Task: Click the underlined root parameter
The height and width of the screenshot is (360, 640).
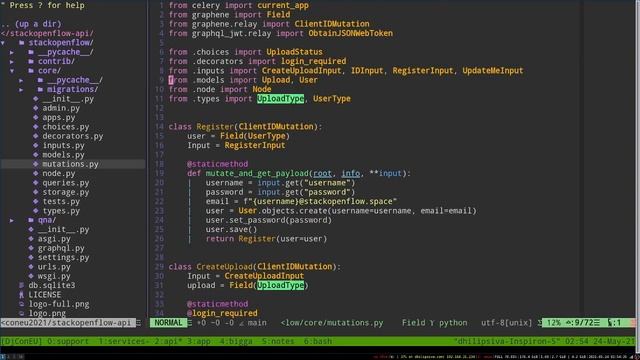Action: coord(322,173)
